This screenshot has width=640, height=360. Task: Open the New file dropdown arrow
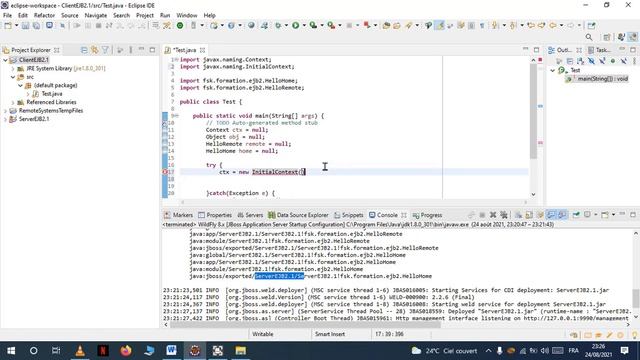tap(16, 25)
